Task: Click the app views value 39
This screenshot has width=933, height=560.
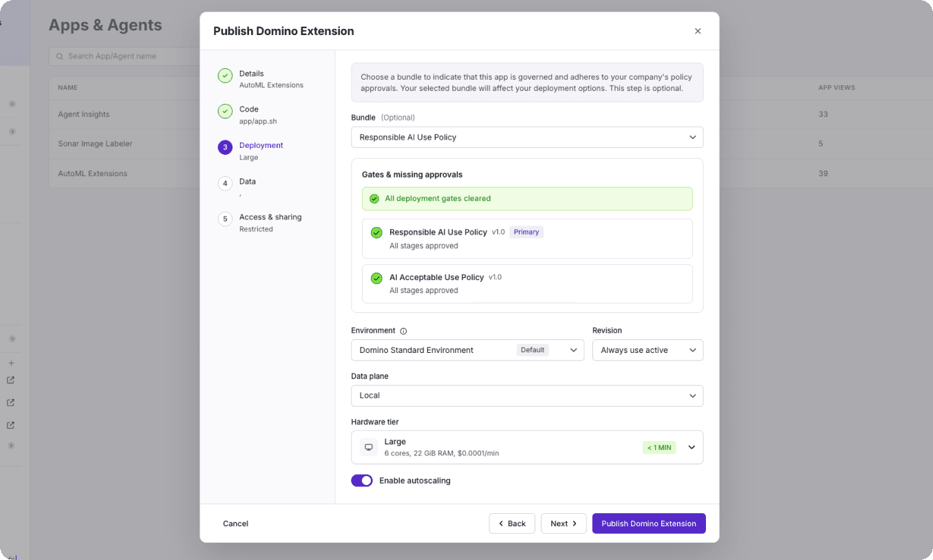Action: point(823,173)
